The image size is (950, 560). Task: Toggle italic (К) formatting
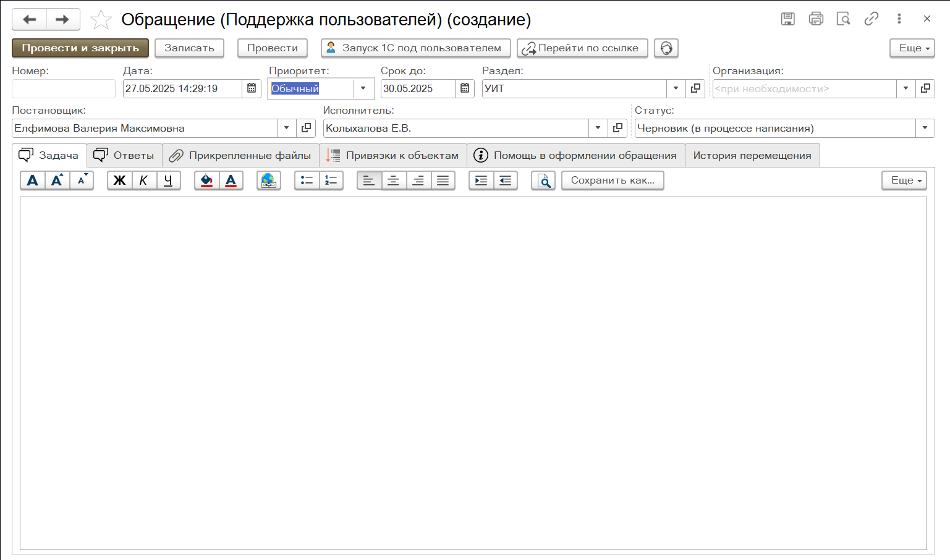coord(143,180)
